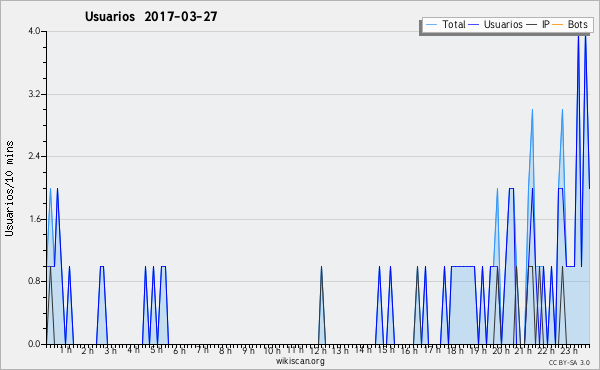Click the '22 h' x-axis label

[x=546, y=350]
